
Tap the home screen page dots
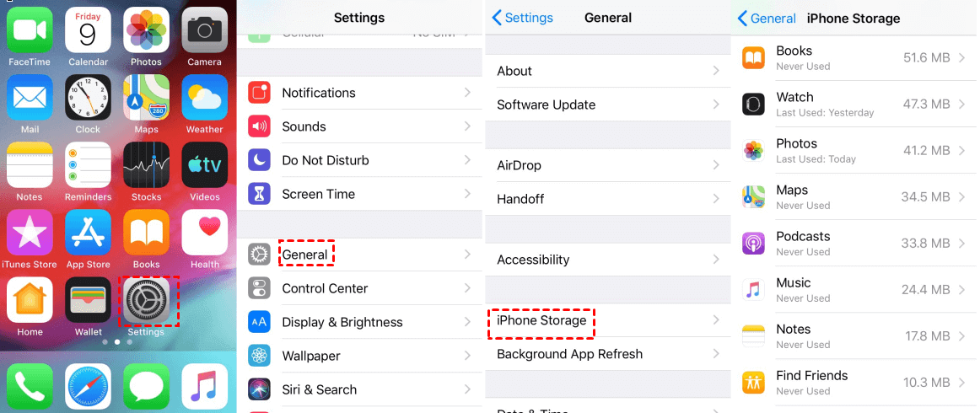point(116,343)
